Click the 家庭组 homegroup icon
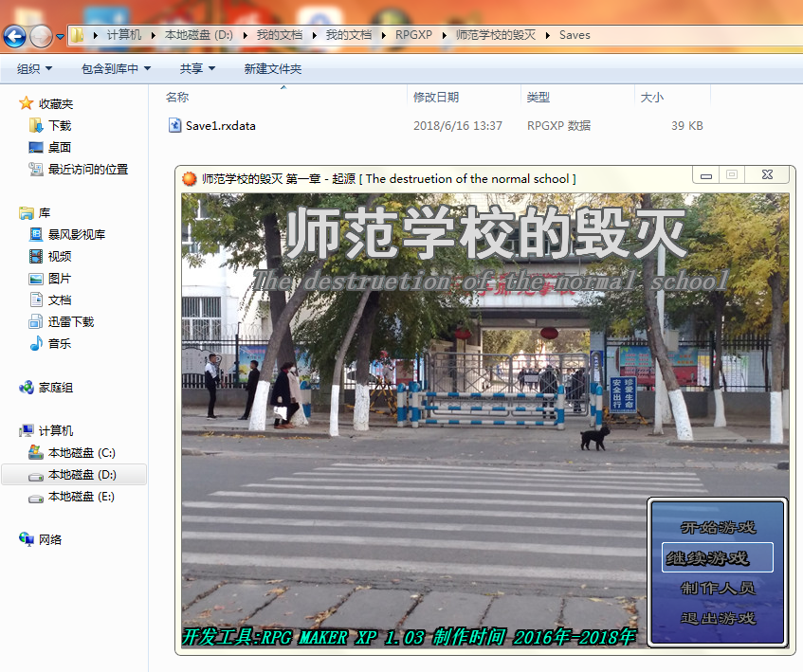The width and height of the screenshot is (803, 672). 27,388
